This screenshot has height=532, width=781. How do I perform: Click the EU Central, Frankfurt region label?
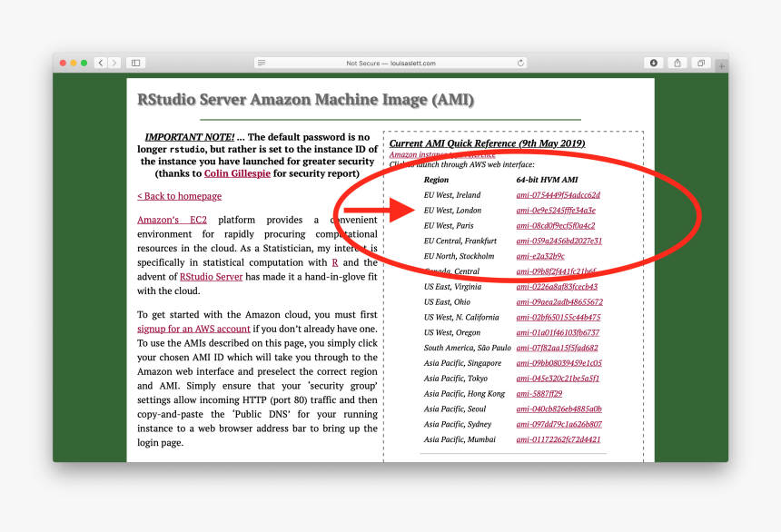click(x=460, y=241)
